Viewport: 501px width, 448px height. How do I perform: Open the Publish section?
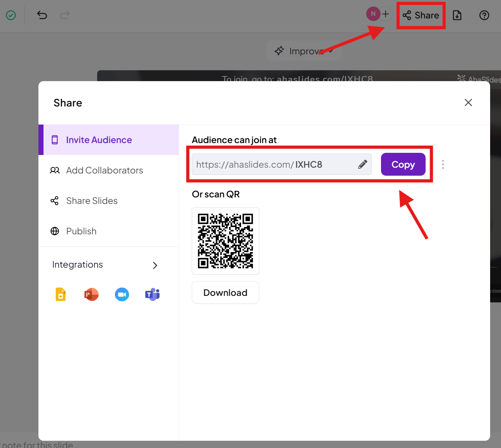coord(81,231)
